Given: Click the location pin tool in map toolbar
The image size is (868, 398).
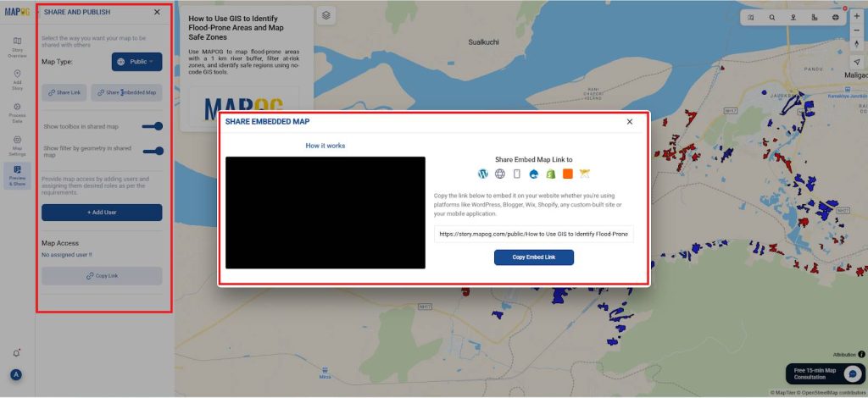Looking at the screenshot, I should (793, 17).
